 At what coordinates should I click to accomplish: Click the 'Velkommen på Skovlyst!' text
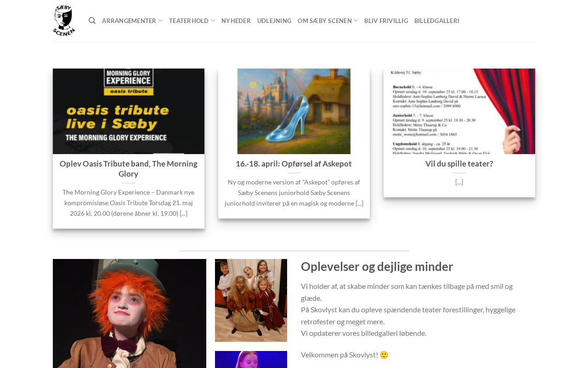[x=345, y=355]
